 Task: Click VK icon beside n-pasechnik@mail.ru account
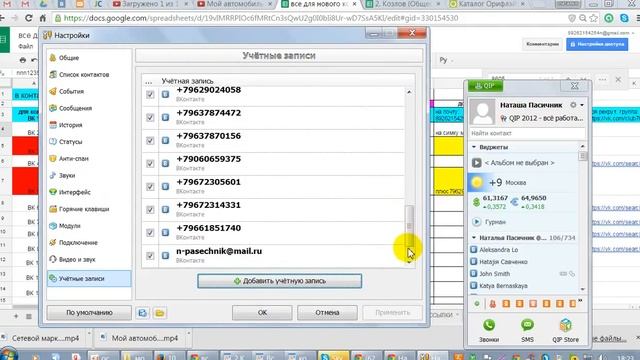(165, 256)
